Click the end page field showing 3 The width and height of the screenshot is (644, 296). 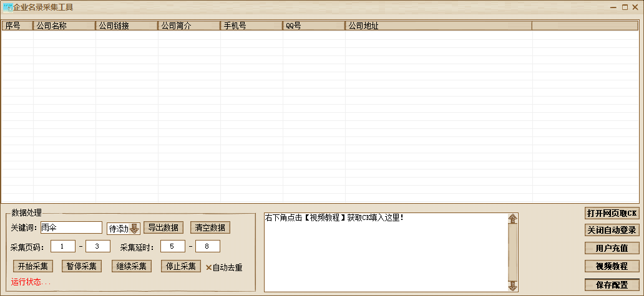click(x=98, y=246)
